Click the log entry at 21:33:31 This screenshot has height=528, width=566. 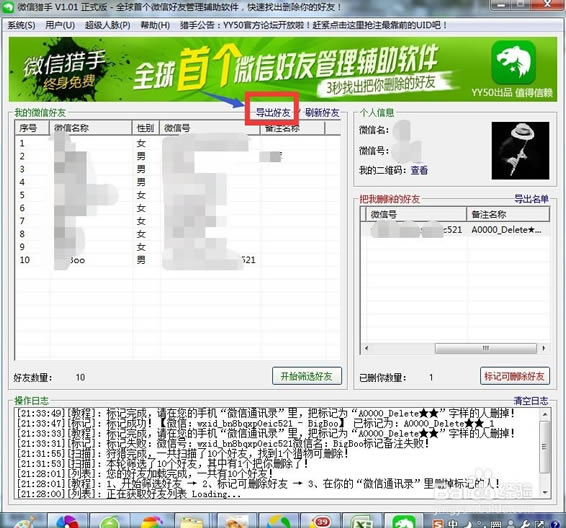[x=223, y=443]
